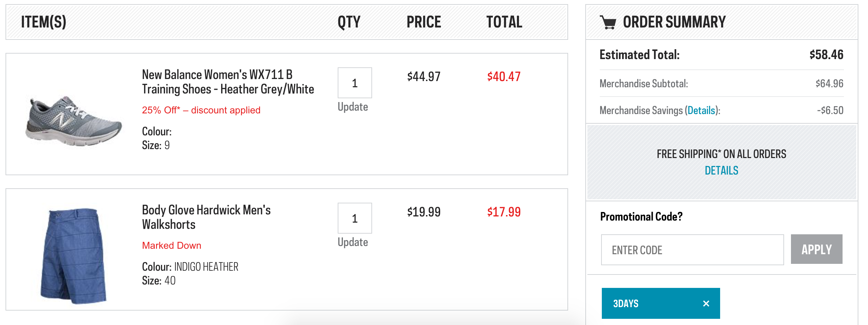This screenshot has width=868, height=325.
Task: Click the quantity box for New Balance shoes
Action: click(x=355, y=83)
